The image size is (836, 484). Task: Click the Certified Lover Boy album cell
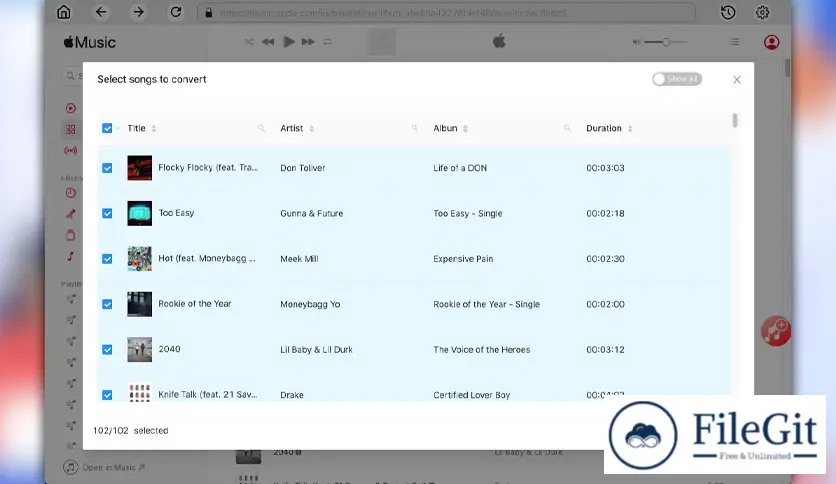point(471,395)
